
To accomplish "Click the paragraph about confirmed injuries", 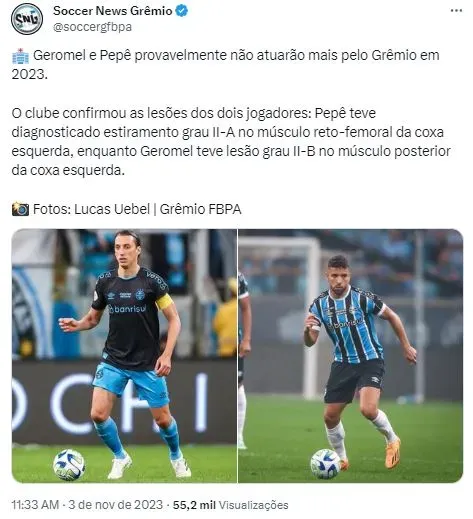I will 231,142.
